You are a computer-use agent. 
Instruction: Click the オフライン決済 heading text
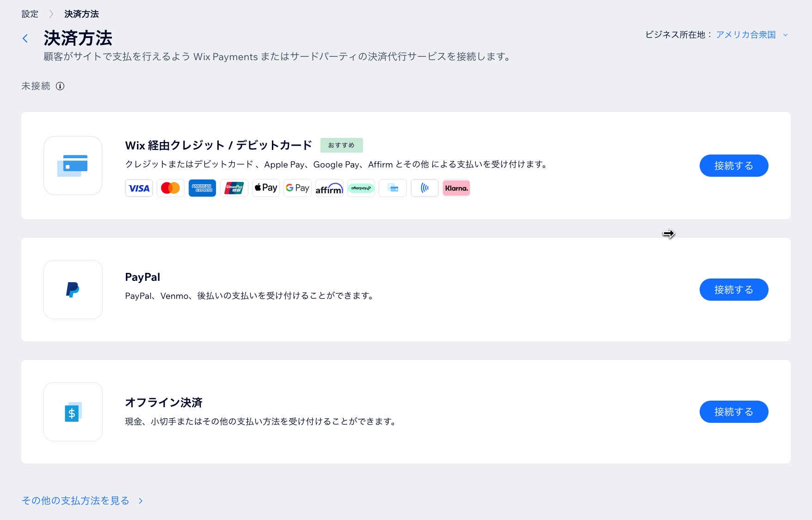click(164, 402)
